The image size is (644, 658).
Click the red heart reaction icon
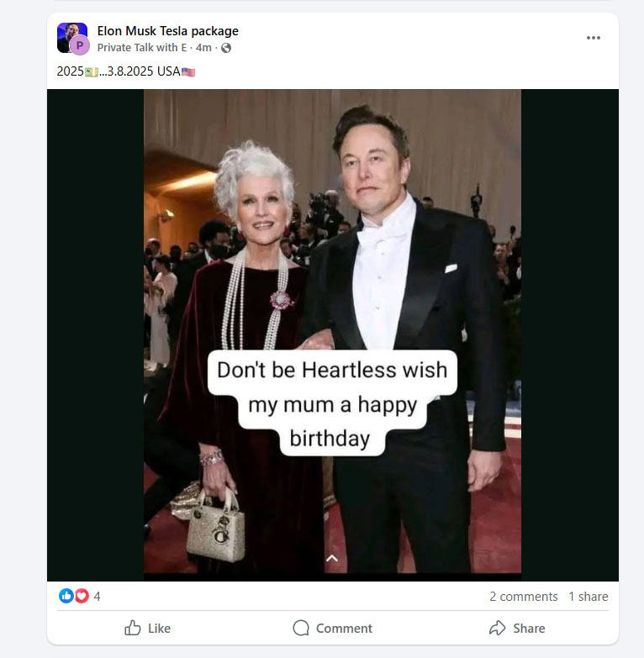(x=82, y=596)
